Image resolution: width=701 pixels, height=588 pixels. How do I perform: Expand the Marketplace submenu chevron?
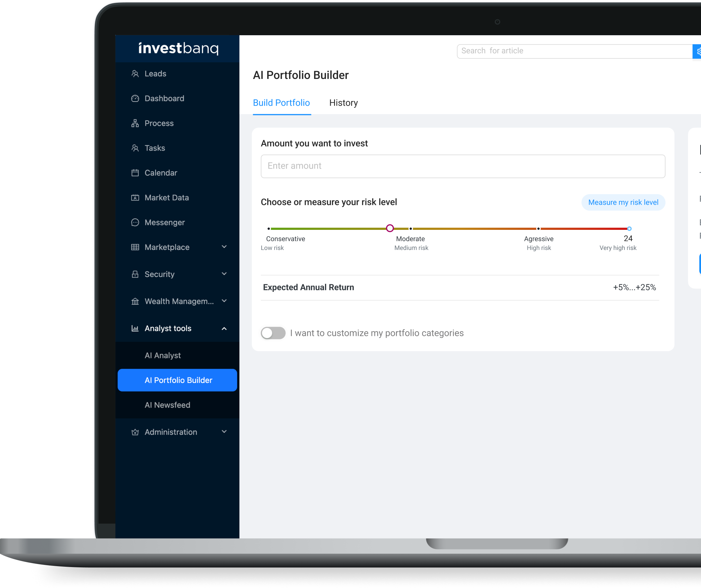pyautogui.click(x=224, y=247)
